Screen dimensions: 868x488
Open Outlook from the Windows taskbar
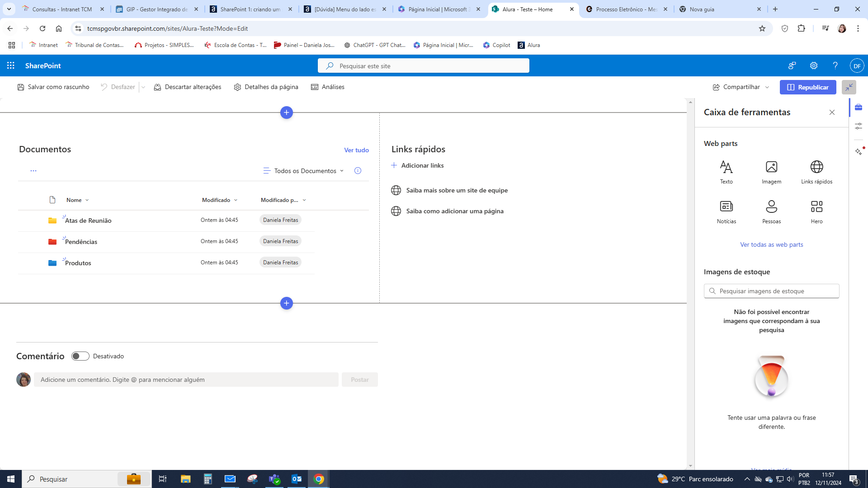coord(297,479)
